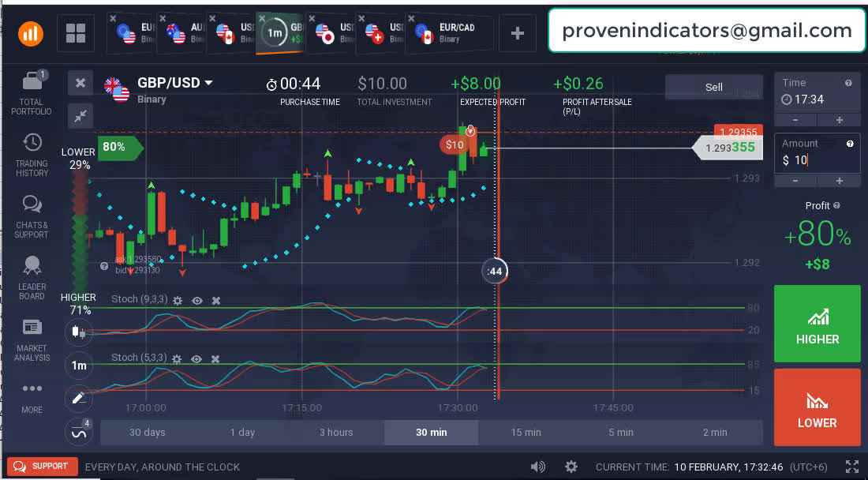Open the Leader Board
The image size is (868, 480).
[32, 277]
